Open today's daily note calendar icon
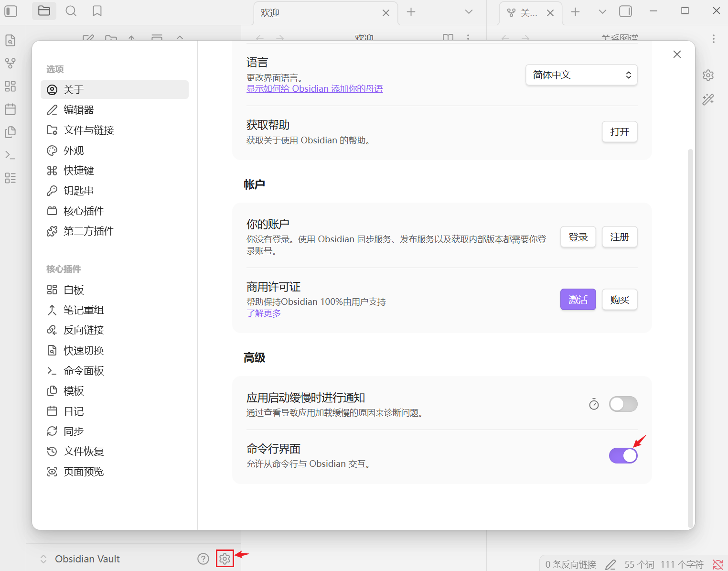728x571 pixels. point(10,109)
